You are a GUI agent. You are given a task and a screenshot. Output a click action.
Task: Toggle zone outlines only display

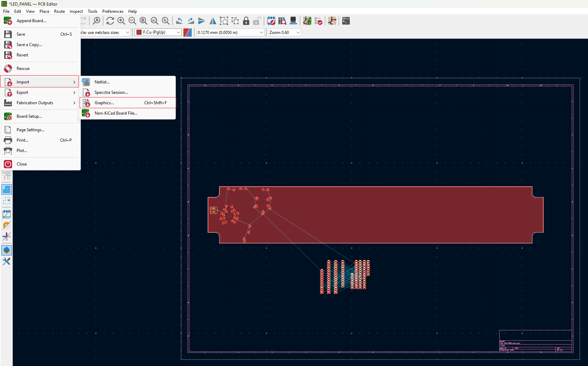7,200
